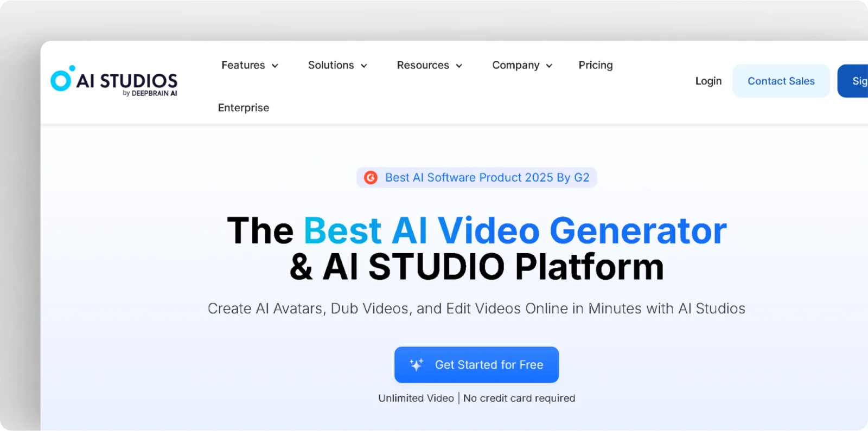The image size is (868, 431).
Task: Open the Resources menu item
Action: (x=423, y=65)
